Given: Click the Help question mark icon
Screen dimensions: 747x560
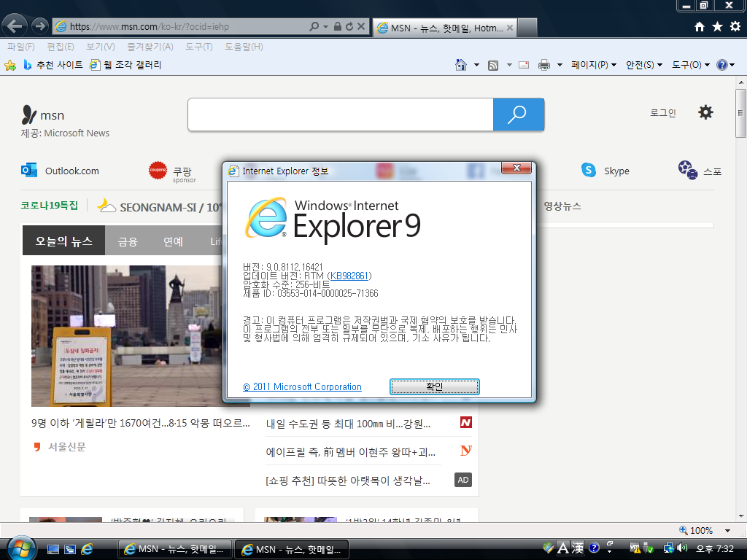Looking at the screenshot, I should coord(722,65).
